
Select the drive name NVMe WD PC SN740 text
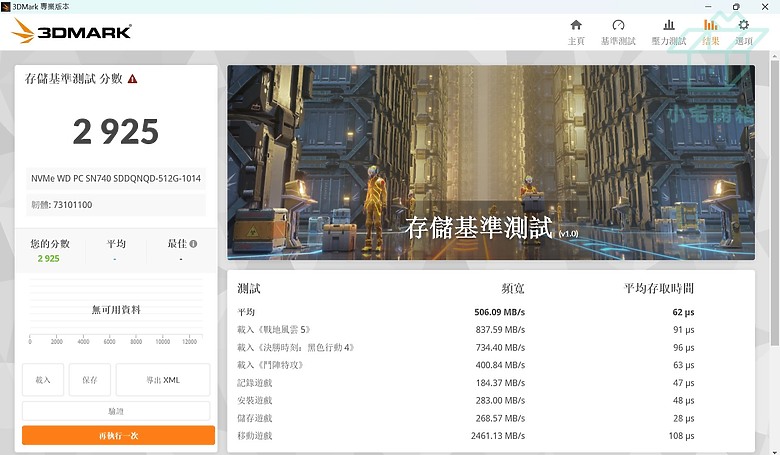116,179
